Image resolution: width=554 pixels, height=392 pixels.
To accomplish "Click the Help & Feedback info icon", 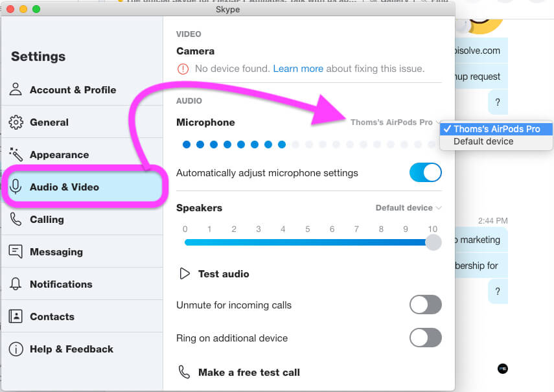I will click(x=16, y=349).
